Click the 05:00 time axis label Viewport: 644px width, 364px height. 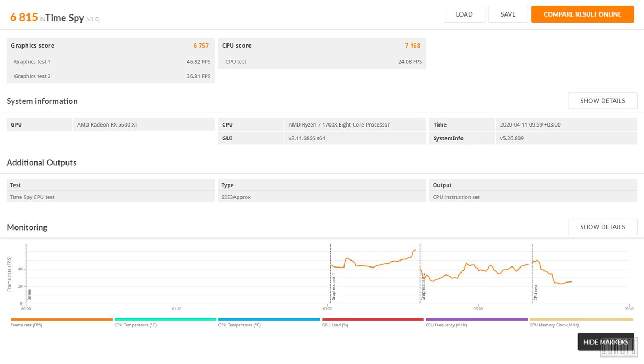click(x=478, y=309)
